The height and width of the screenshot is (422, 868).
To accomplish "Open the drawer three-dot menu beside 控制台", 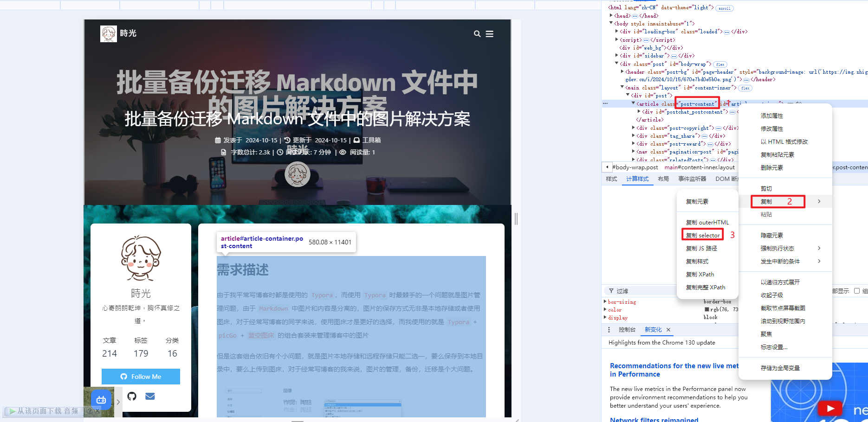I will coord(609,330).
